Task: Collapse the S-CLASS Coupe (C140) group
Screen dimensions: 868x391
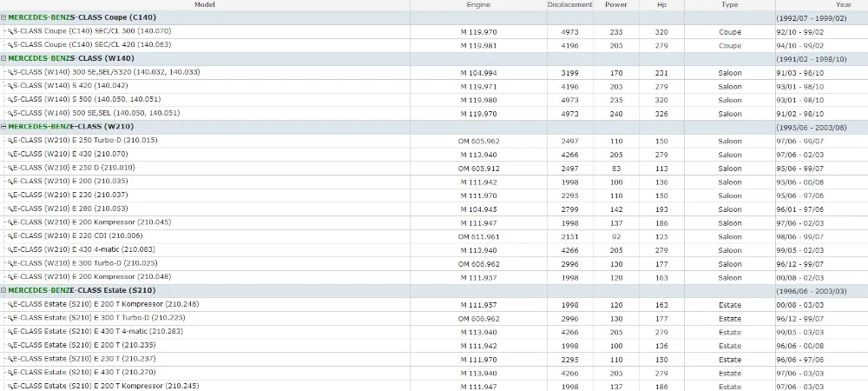Action: (x=3, y=17)
